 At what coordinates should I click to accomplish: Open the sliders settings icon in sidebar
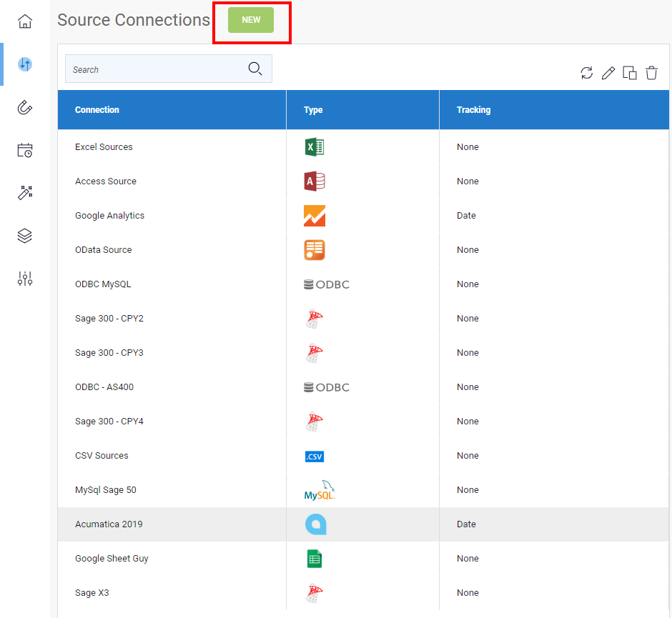tap(25, 279)
